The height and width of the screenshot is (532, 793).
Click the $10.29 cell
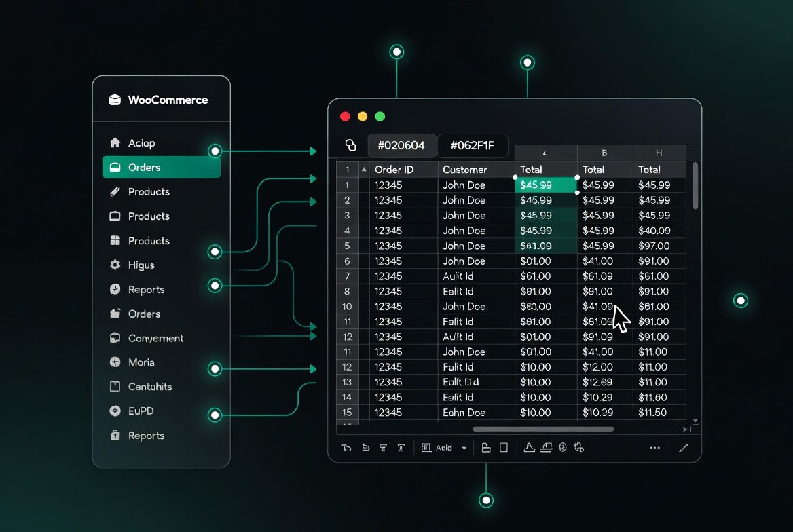[x=604, y=398]
